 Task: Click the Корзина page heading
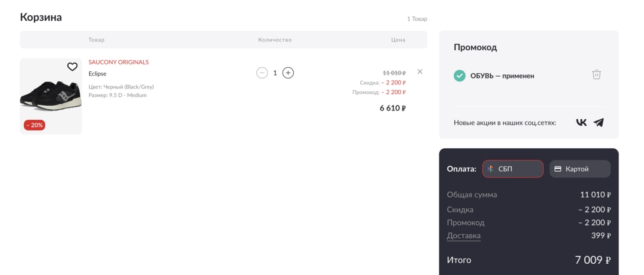41,17
